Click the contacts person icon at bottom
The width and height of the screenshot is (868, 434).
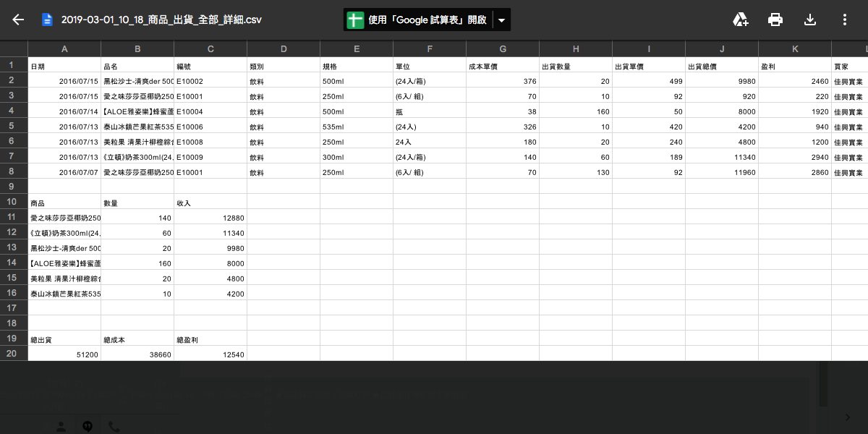coord(61,426)
